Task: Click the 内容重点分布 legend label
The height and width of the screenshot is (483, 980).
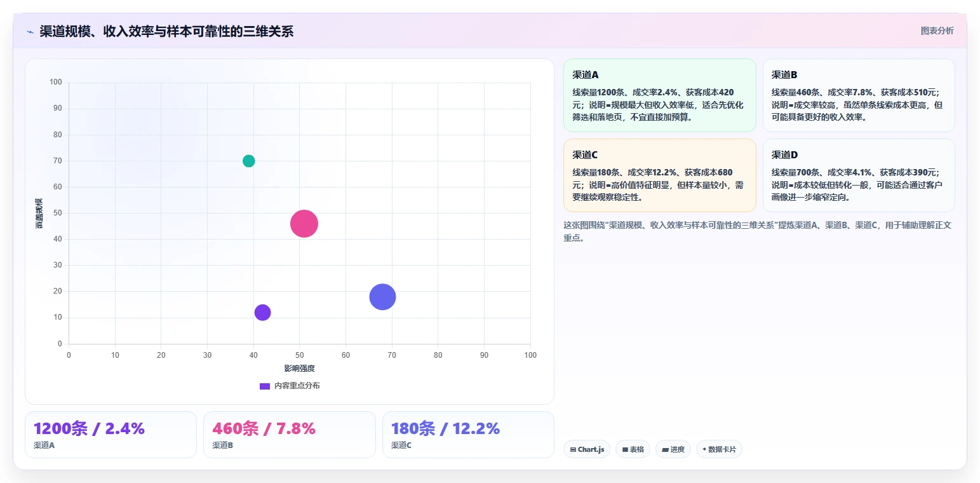Action: click(x=297, y=386)
